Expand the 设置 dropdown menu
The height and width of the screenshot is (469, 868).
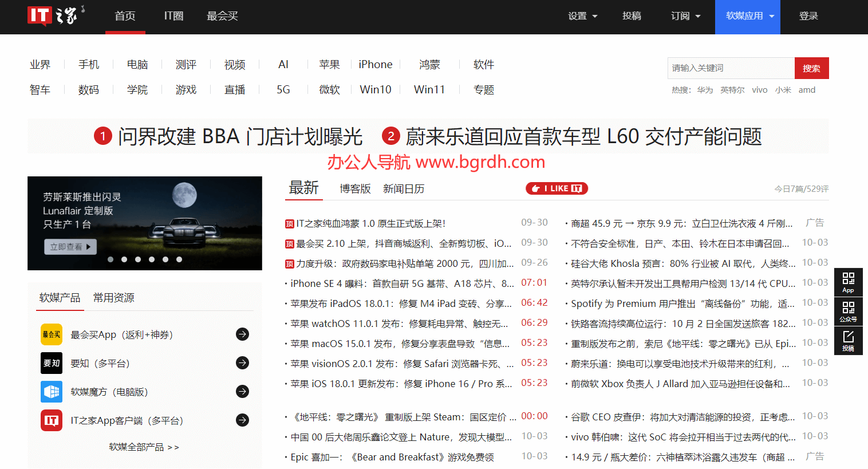[x=583, y=16]
